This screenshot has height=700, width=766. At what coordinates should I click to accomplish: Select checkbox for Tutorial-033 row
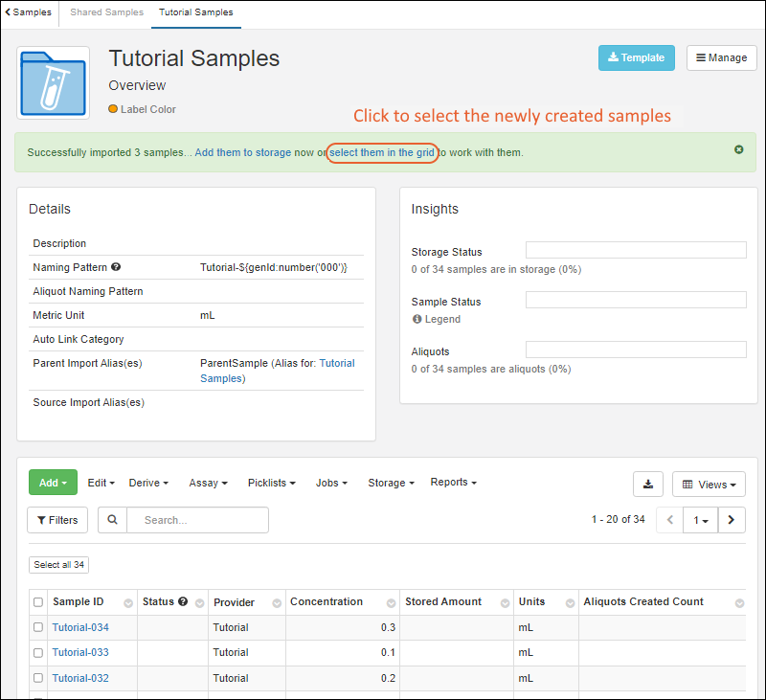pos(38,652)
